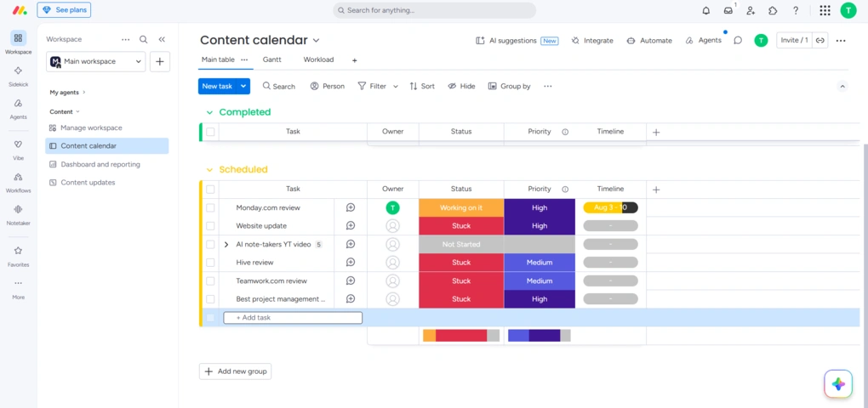Open workspace panel three-dot menu
Screen dimensions: 868x408
[x=126, y=39]
